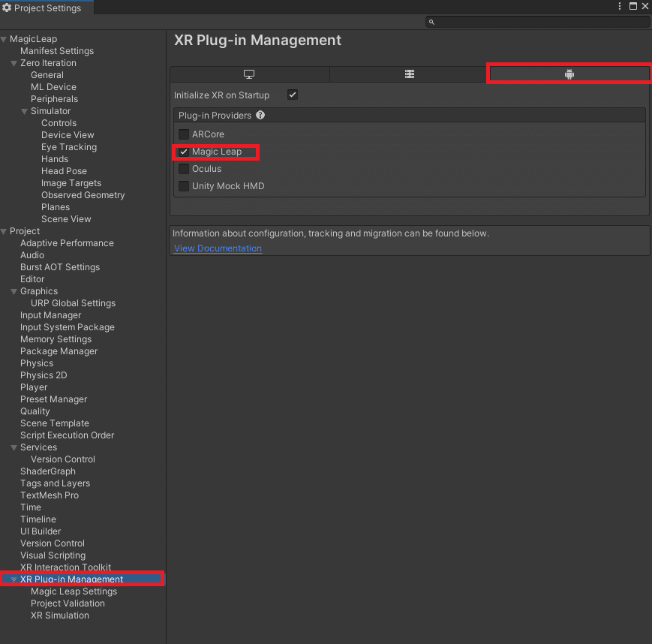Enable the Unity Mock HMD provider
The width and height of the screenshot is (652, 644).
pos(184,186)
